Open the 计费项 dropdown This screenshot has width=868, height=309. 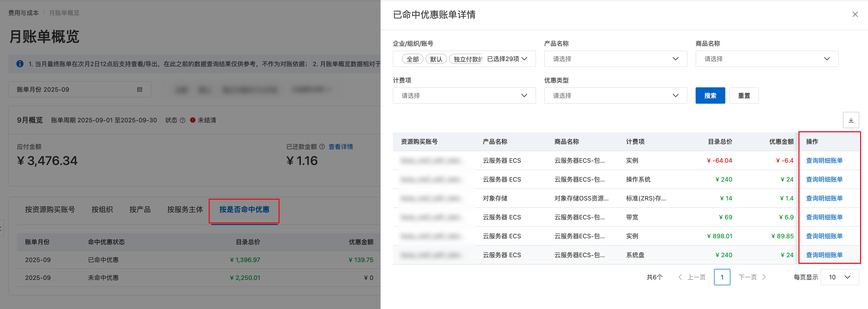(464, 96)
